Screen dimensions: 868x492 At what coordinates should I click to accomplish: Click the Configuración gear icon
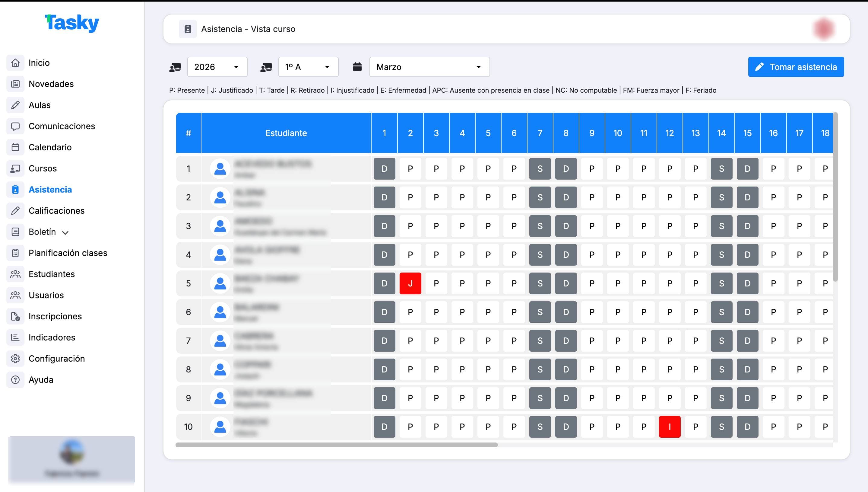point(15,359)
